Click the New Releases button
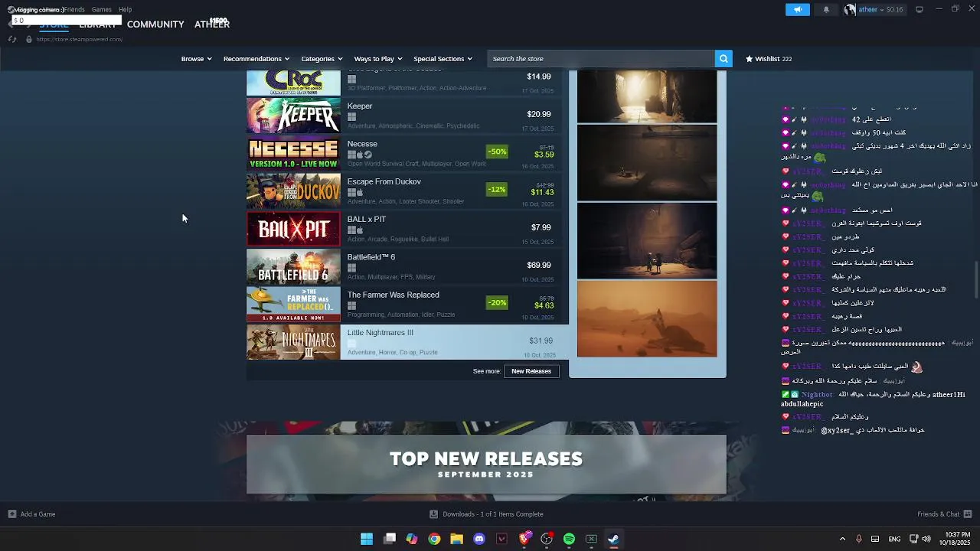 point(531,371)
